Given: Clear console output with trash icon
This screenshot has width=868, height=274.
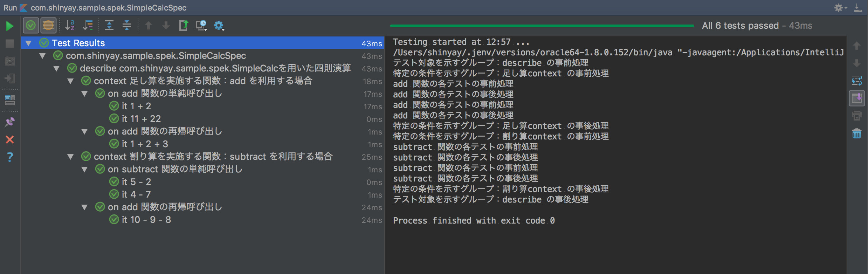Looking at the screenshot, I should click(x=857, y=133).
